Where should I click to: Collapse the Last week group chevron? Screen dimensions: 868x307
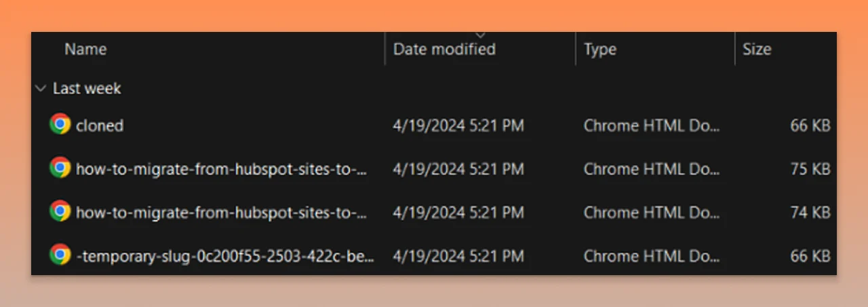pos(41,88)
